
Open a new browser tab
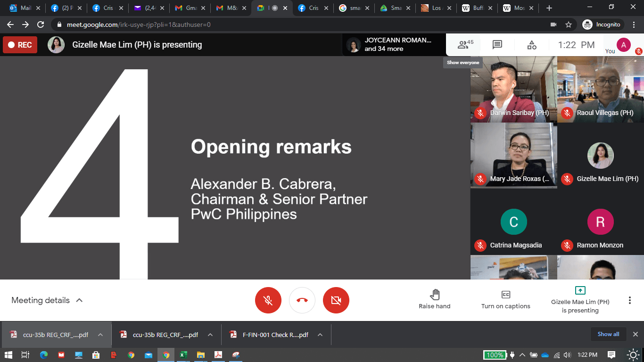[x=549, y=8]
